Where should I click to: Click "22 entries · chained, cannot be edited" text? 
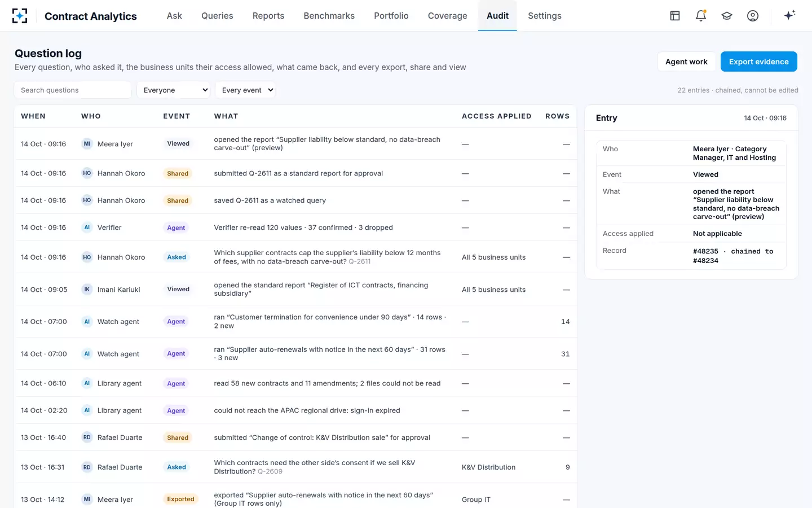pos(738,90)
